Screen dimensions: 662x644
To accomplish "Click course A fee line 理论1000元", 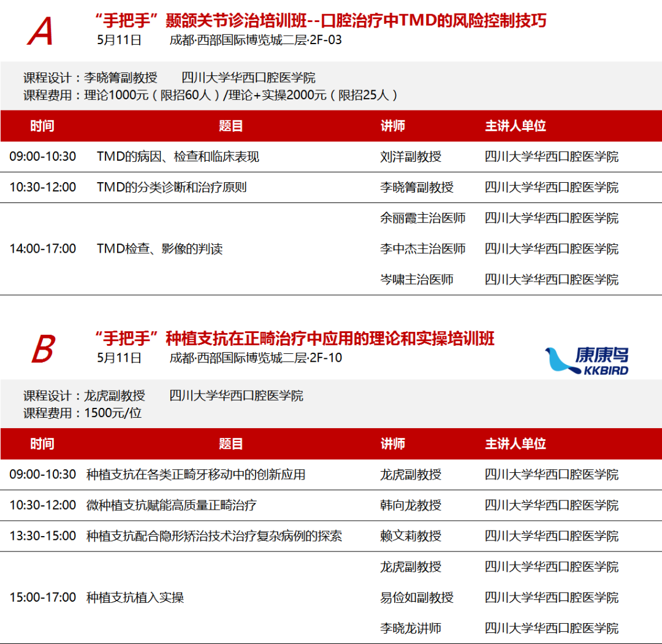I will tap(210, 95).
